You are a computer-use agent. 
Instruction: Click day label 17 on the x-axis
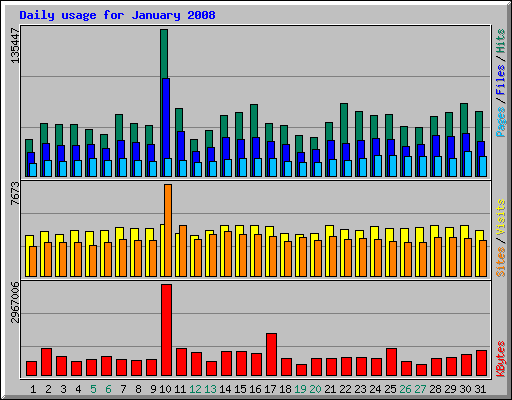click(x=270, y=389)
